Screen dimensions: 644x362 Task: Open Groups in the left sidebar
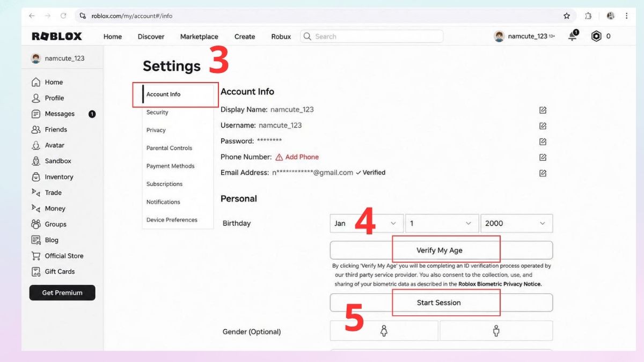click(x=49, y=224)
